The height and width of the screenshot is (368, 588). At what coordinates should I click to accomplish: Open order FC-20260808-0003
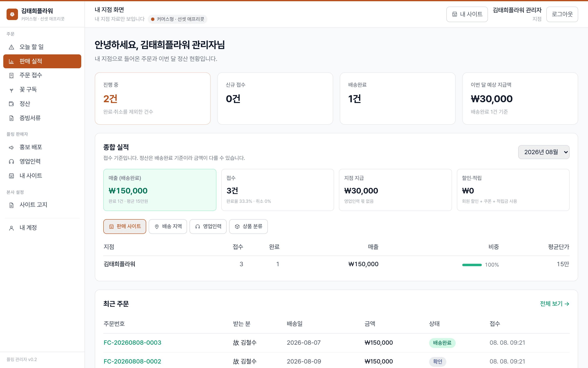(133, 343)
